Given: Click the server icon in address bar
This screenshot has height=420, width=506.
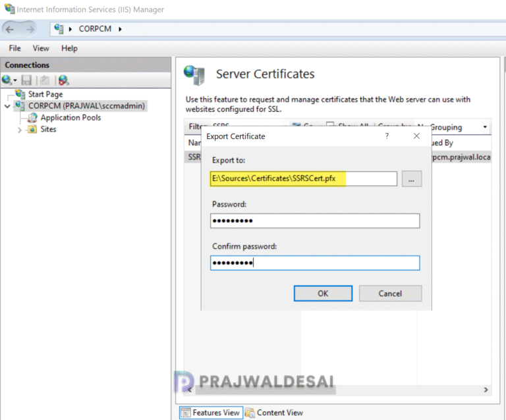Looking at the screenshot, I should (59, 29).
